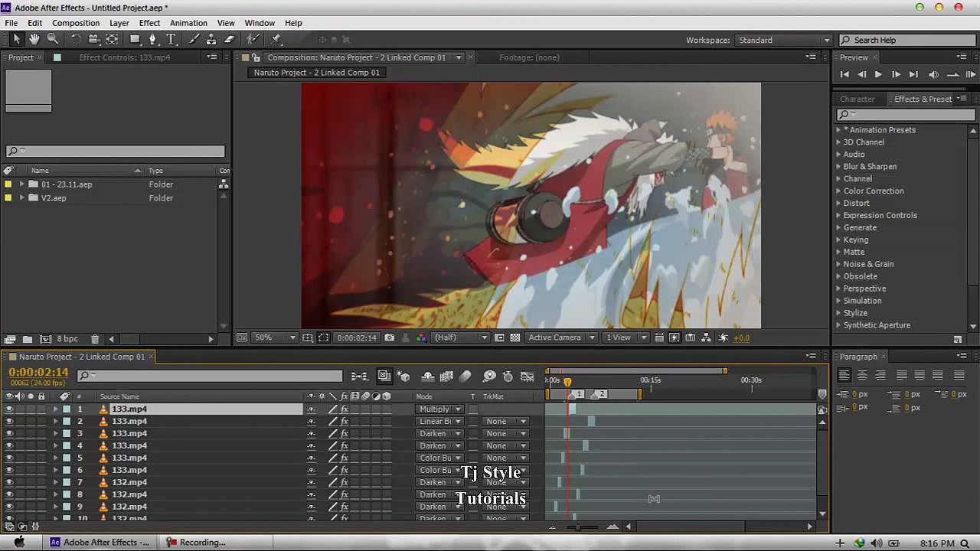980x551 pixels.
Task: Open the 1 View layout dropdown
Action: pos(625,337)
